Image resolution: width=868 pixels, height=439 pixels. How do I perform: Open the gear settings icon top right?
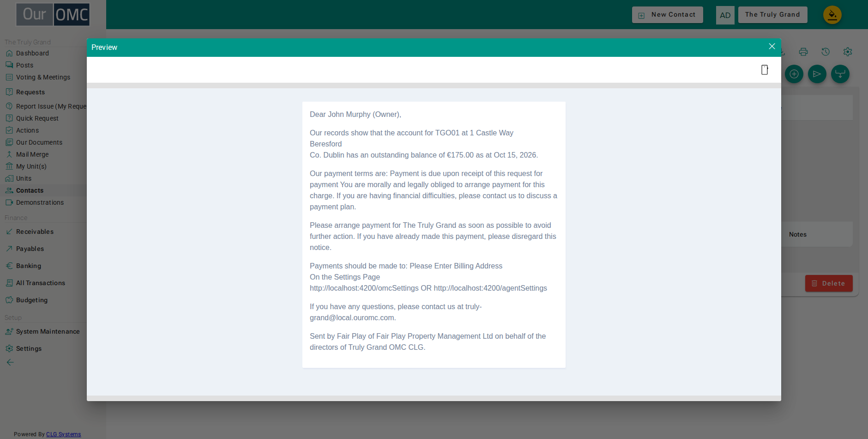point(848,52)
